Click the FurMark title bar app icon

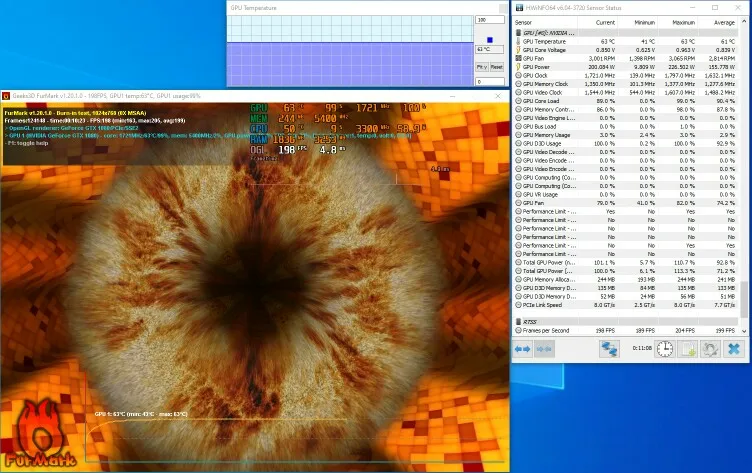[6, 96]
